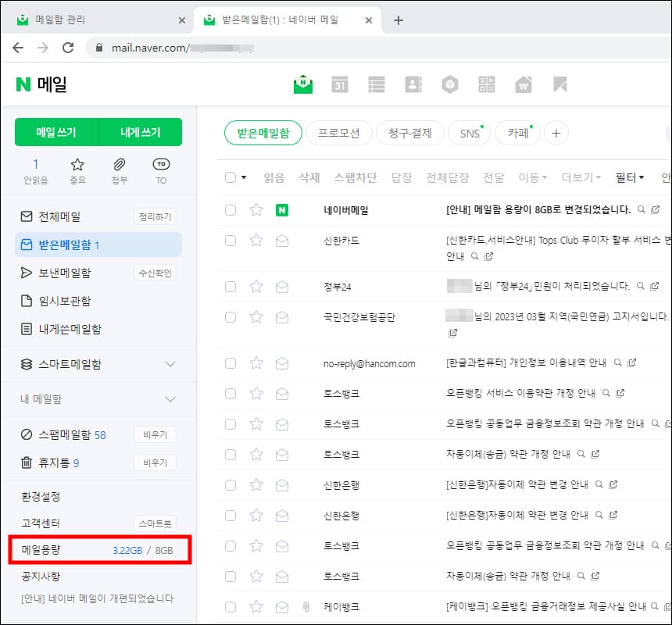Check the 국민건강보험공단 message checkbox
This screenshot has height=625, width=672.
click(231, 317)
